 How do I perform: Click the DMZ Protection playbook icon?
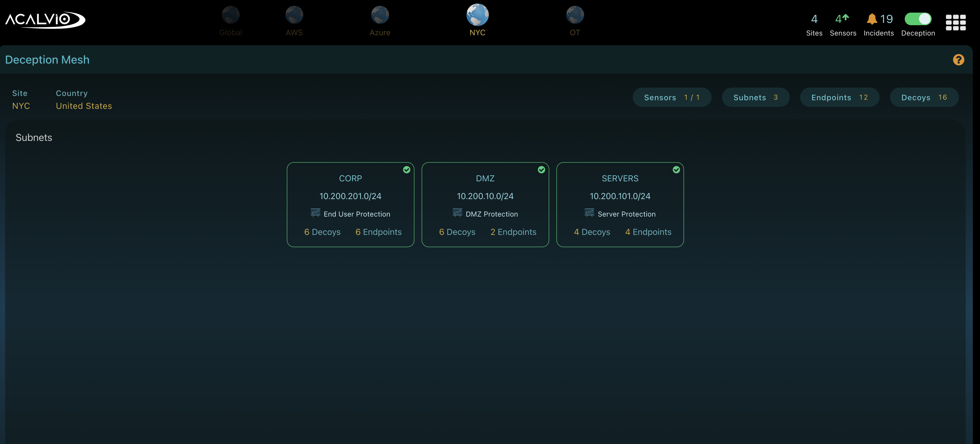(457, 213)
